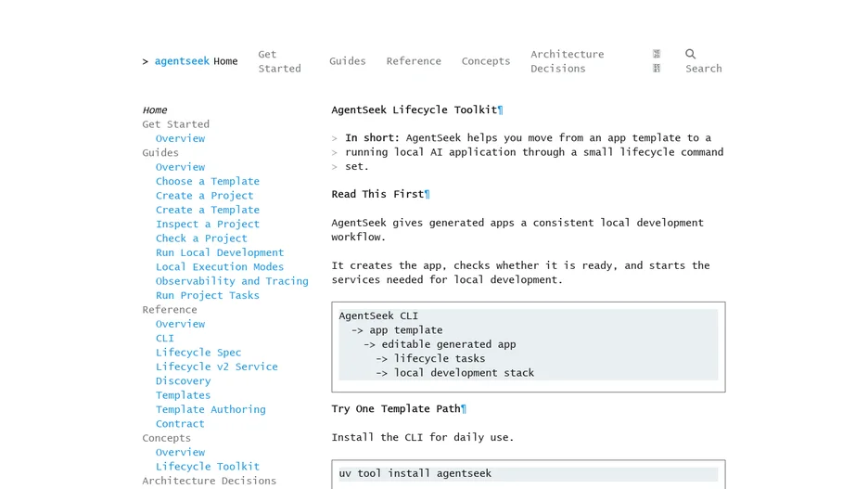Screen dimensions: 868x489
Task: Click the '-> app template' code line
Action: tap(396, 330)
